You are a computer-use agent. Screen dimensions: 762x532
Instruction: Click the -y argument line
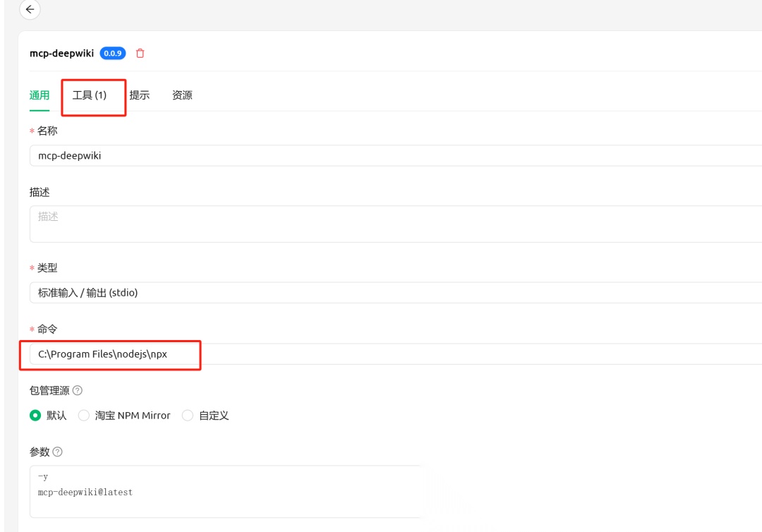43,477
